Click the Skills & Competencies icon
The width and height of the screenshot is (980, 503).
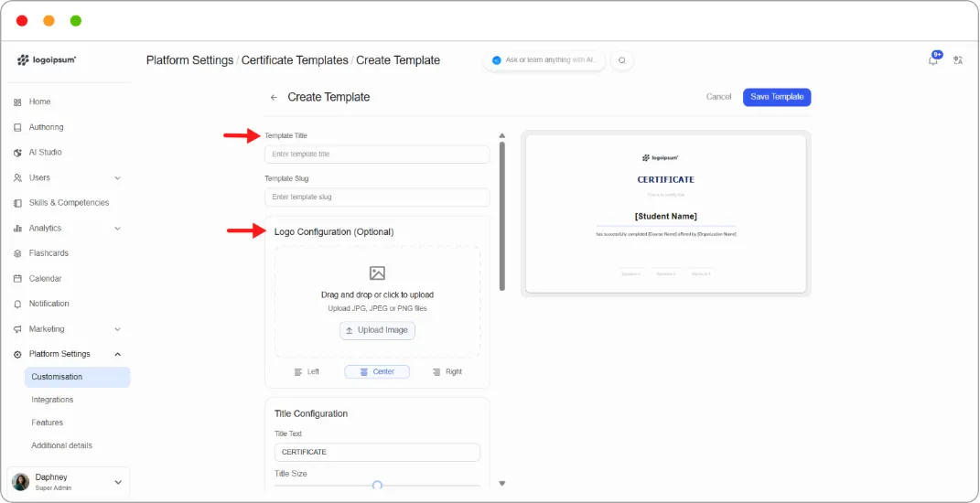17,203
